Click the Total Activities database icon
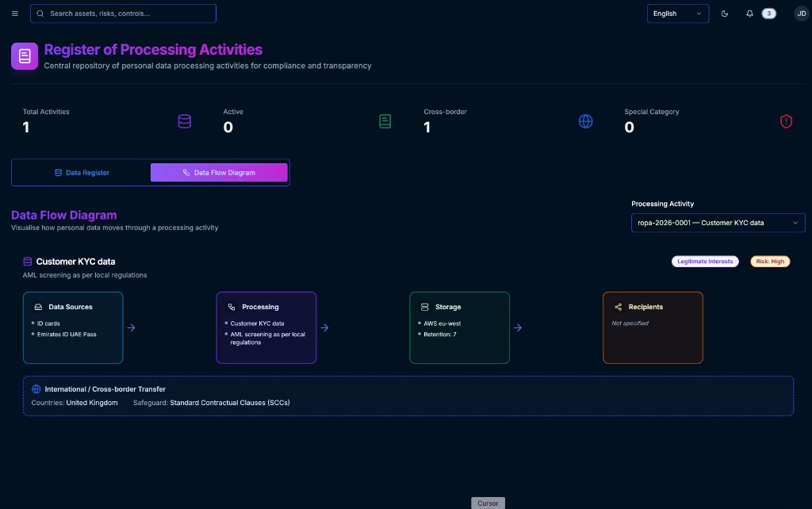 [x=184, y=121]
